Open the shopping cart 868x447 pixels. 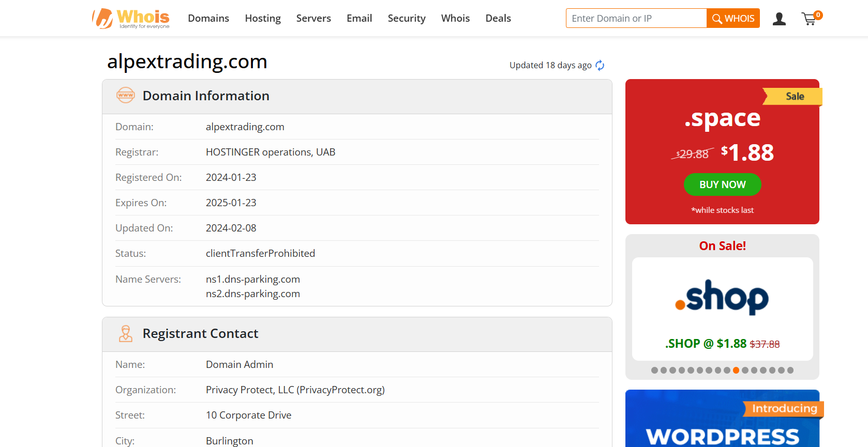[811, 19]
